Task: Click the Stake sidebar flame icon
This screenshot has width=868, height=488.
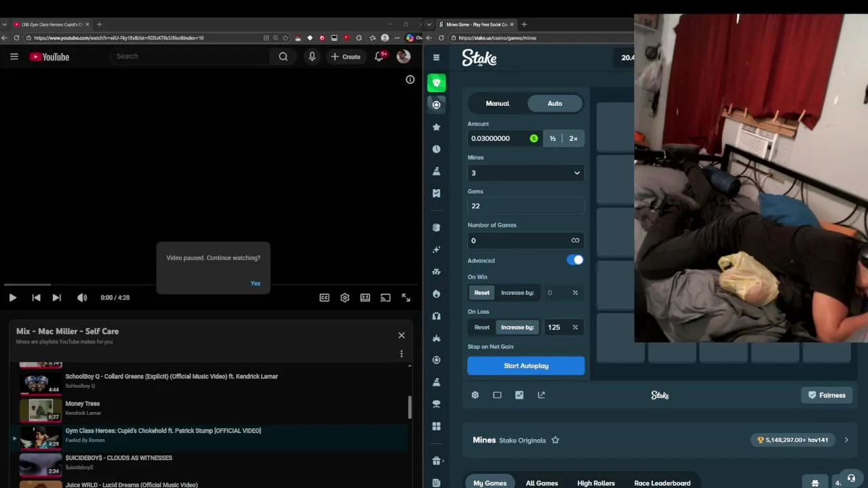Action: 437,293
